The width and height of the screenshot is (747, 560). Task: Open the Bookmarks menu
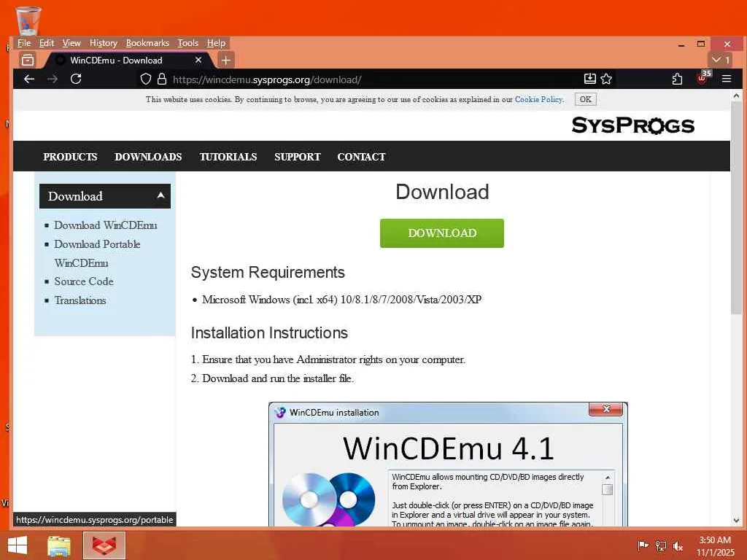(x=147, y=43)
